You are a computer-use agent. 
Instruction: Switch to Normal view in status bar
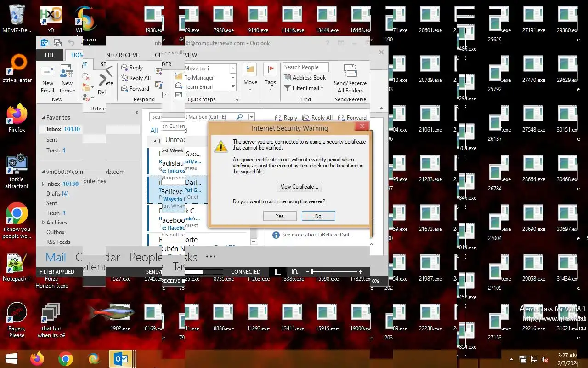coord(278,272)
